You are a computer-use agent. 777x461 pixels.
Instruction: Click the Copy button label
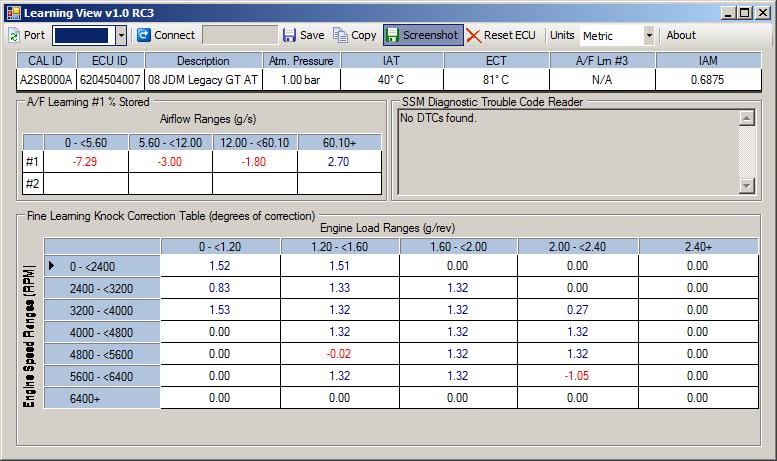tap(364, 35)
